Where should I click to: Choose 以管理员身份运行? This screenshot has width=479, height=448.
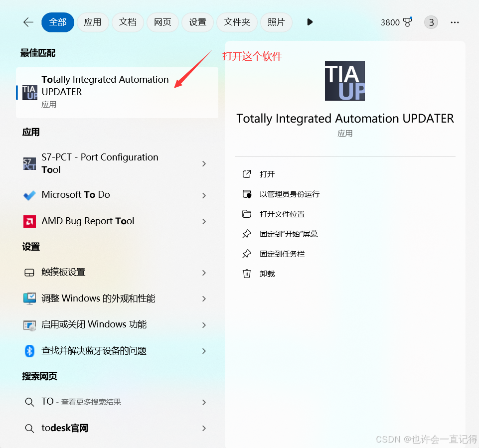[289, 194]
